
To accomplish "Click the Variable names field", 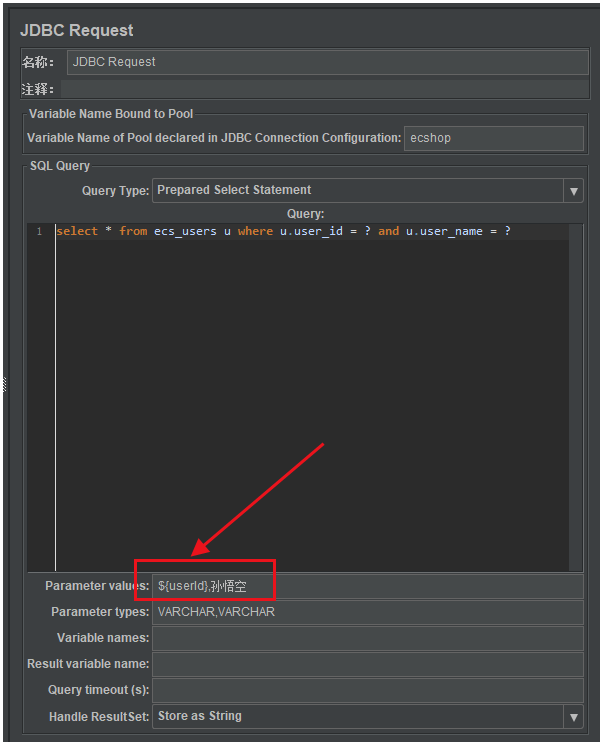I will pyautogui.click(x=367, y=638).
